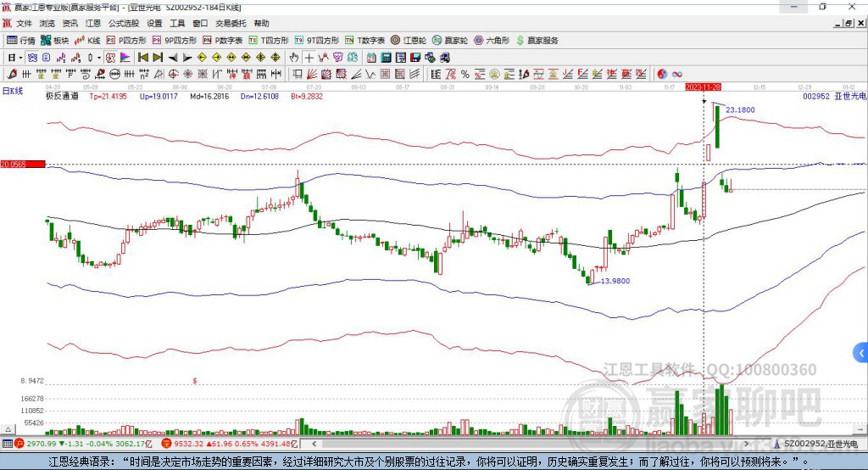Open the calculator icon
Image resolution: width=868 pixels, height=470 pixels.
click(x=386, y=58)
